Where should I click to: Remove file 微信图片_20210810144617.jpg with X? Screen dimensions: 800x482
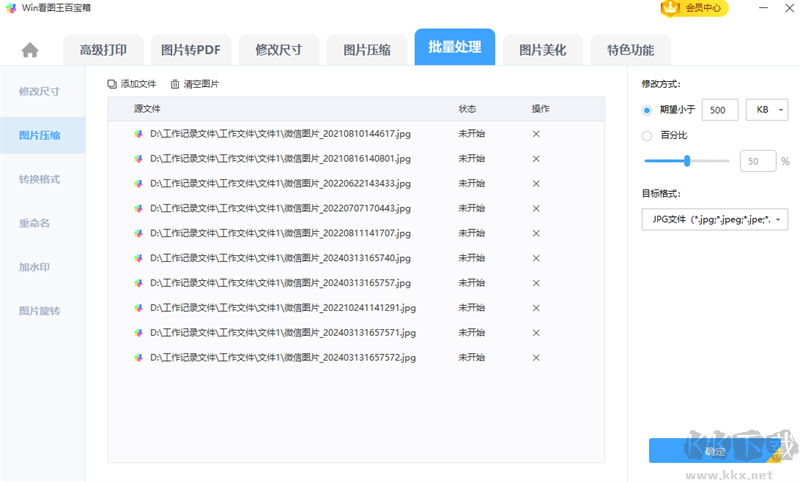click(536, 133)
